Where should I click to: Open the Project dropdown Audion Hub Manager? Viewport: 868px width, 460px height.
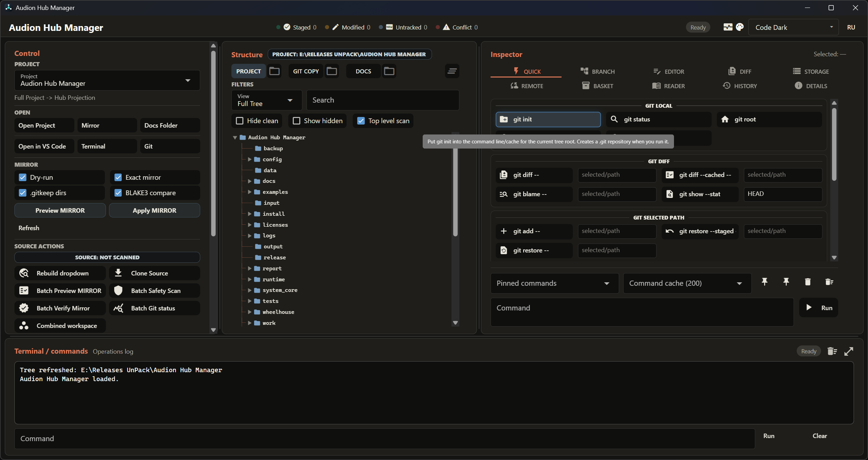(107, 80)
